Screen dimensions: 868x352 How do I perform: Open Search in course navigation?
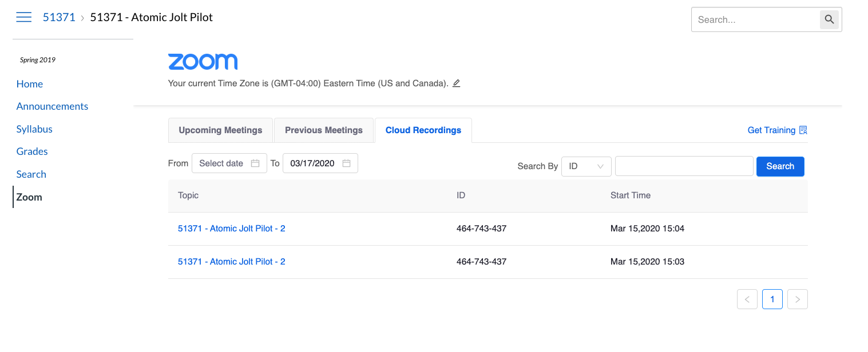tap(31, 174)
